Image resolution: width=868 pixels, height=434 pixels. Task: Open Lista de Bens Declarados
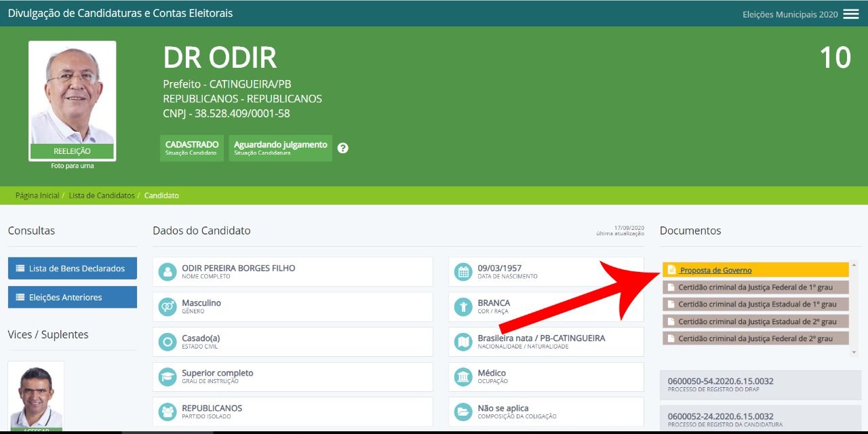pyautogui.click(x=72, y=269)
